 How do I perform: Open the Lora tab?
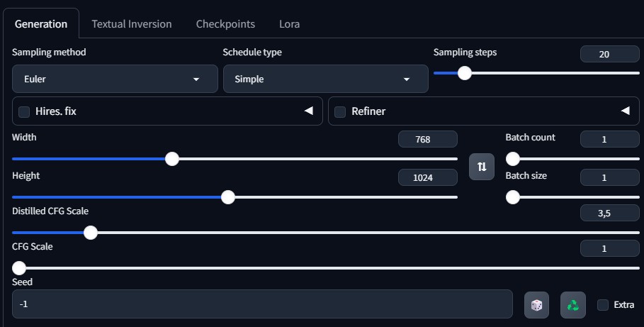click(x=290, y=24)
